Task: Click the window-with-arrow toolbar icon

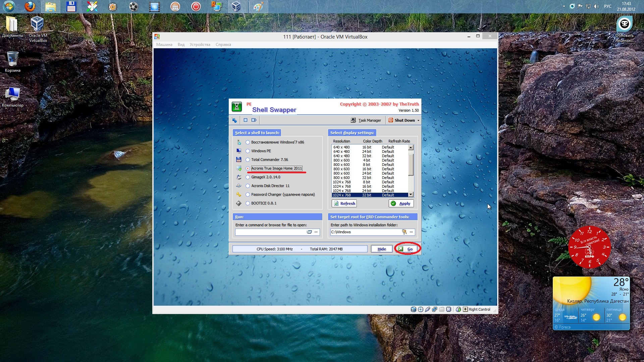Action: [254, 120]
